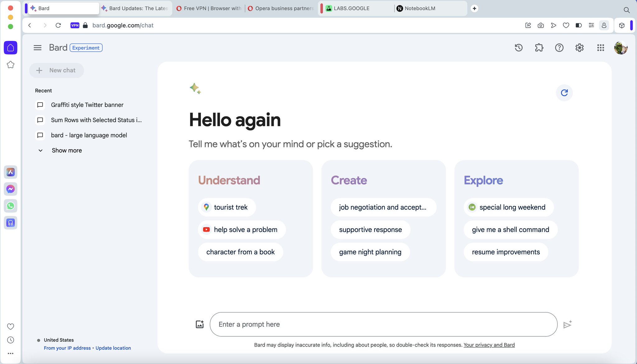Start a New chat
Image resolution: width=637 pixels, height=364 pixels.
point(56,70)
